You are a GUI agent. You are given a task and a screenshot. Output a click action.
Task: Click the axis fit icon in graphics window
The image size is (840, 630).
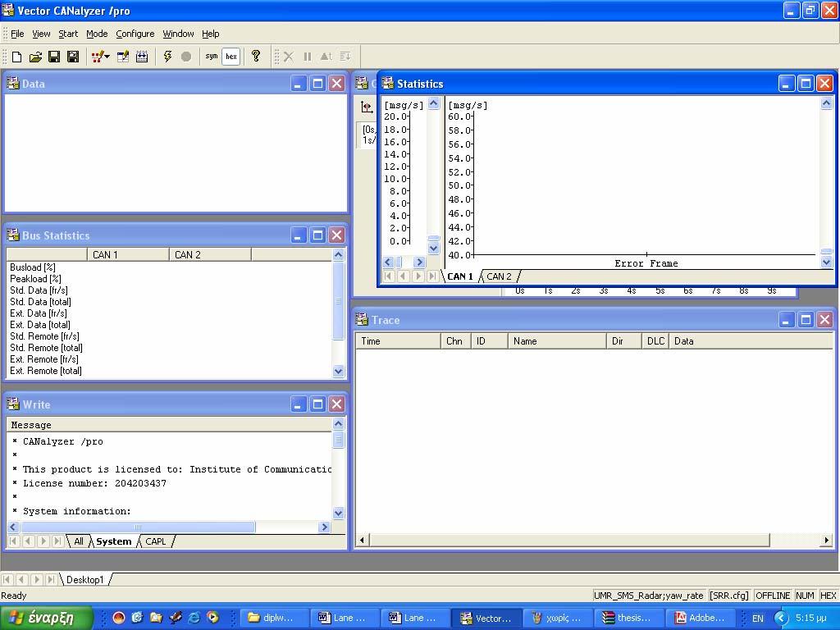tap(367, 107)
